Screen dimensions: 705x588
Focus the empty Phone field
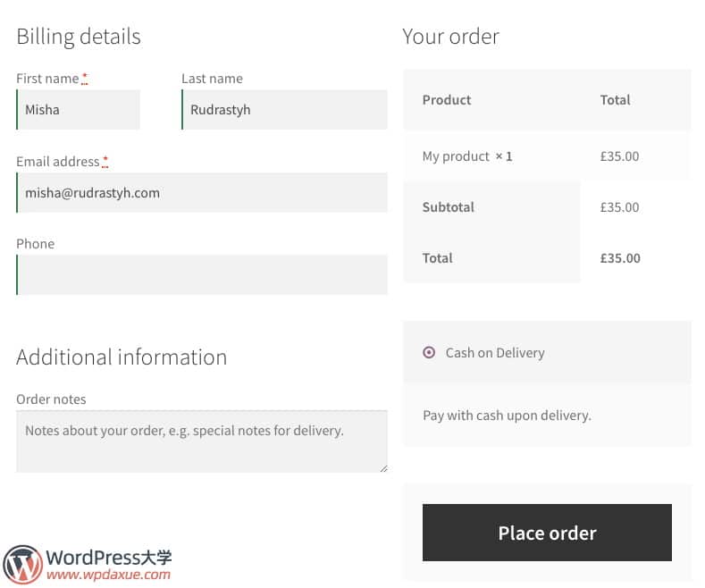(202, 274)
